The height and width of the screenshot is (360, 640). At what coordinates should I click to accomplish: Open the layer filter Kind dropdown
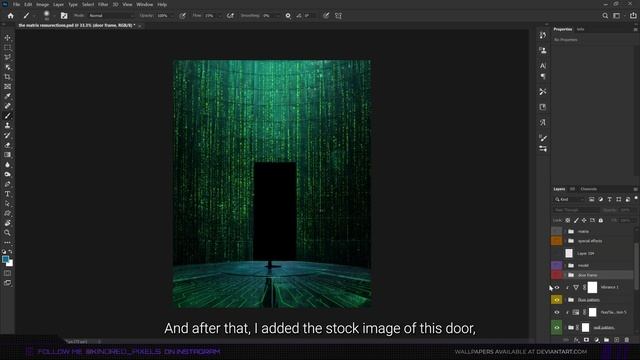point(570,199)
